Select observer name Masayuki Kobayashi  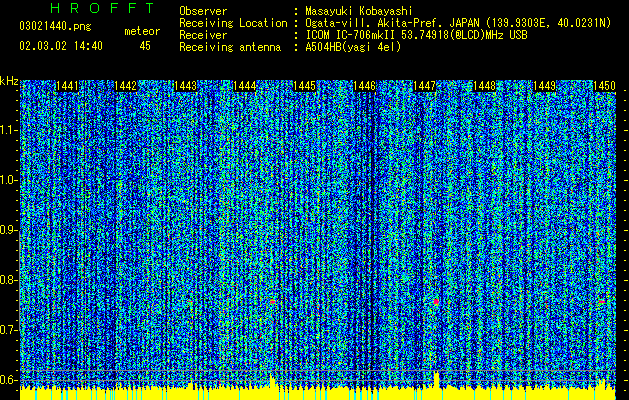[359, 12]
